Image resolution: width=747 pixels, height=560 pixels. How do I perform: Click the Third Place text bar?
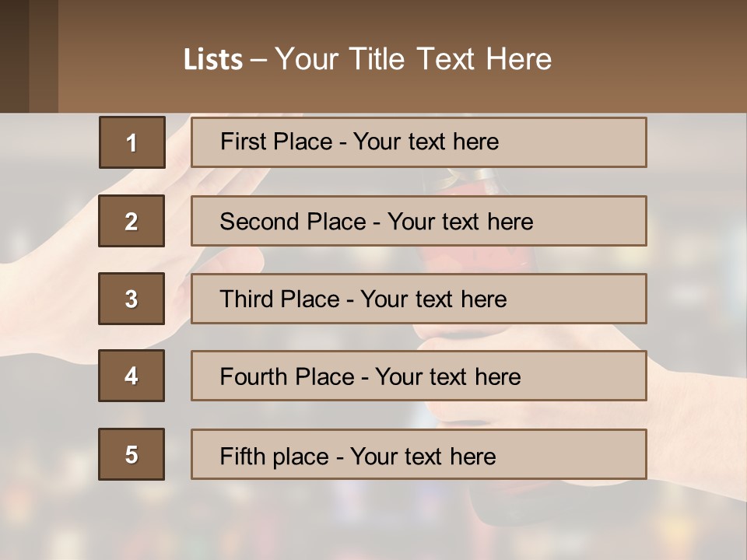pyautogui.click(x=419, y=299)
